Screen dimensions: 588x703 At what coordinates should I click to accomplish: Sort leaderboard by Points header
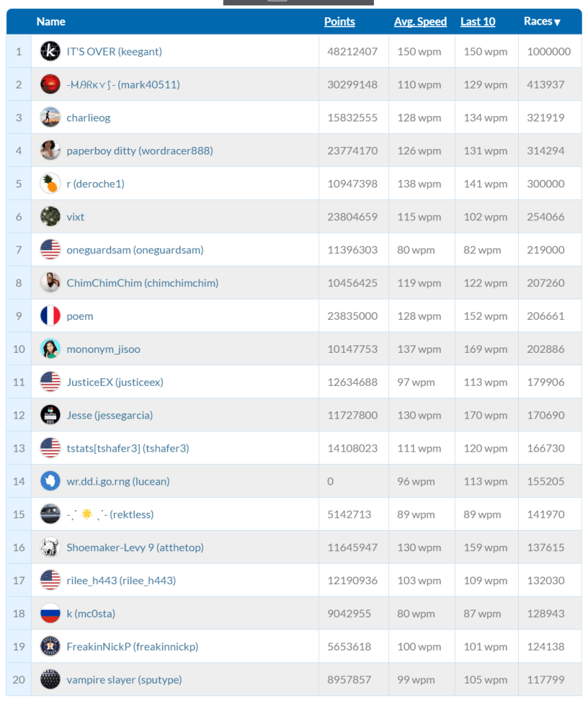tap(340, 21)
